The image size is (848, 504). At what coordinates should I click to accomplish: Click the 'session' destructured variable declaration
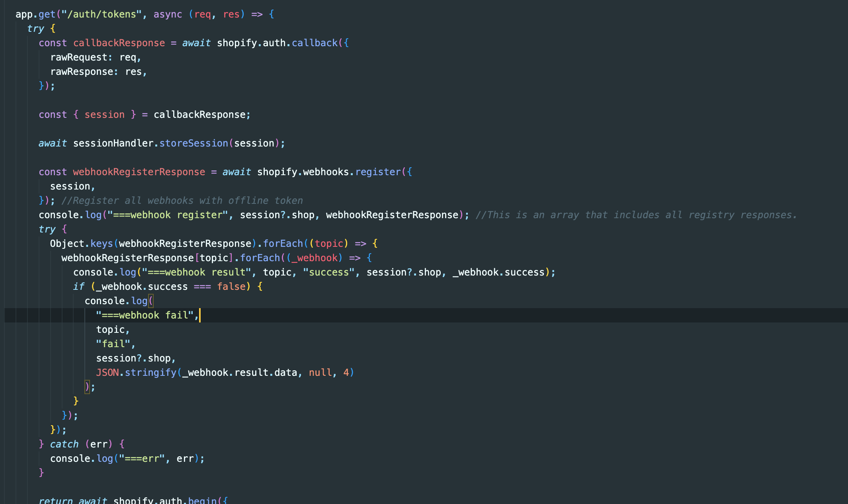[104, 115]
